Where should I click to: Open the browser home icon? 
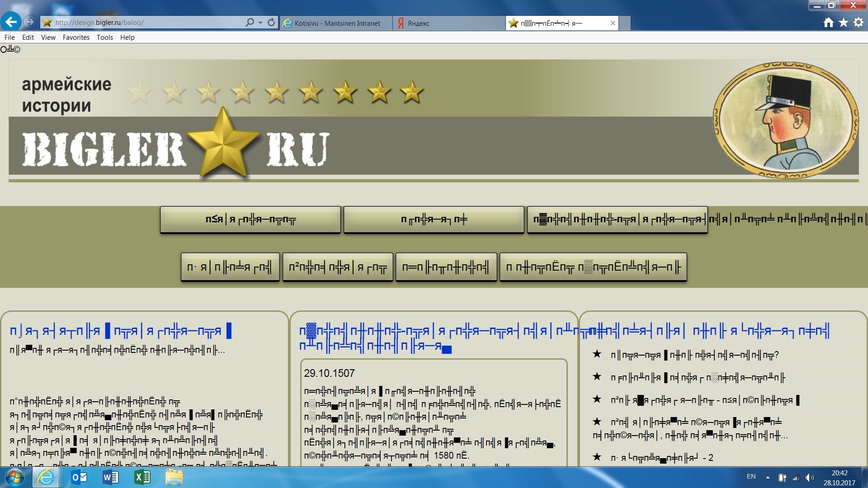click(x=828, y=23)
